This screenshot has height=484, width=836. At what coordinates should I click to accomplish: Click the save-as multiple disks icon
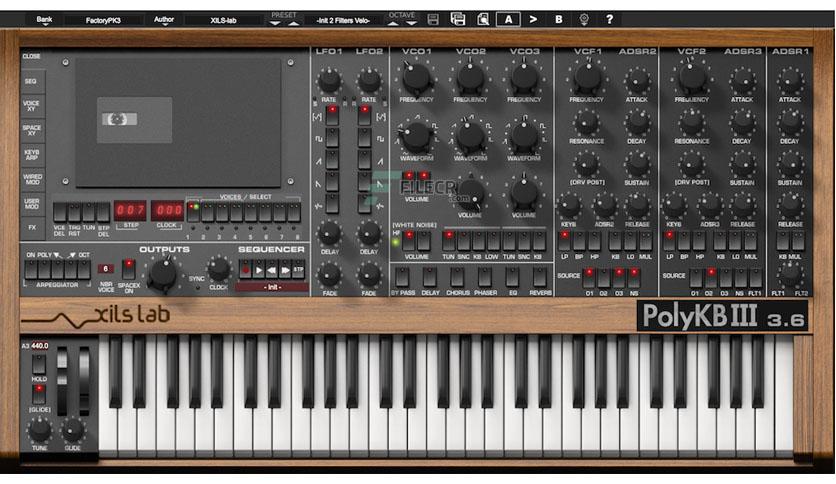[457, 19]
